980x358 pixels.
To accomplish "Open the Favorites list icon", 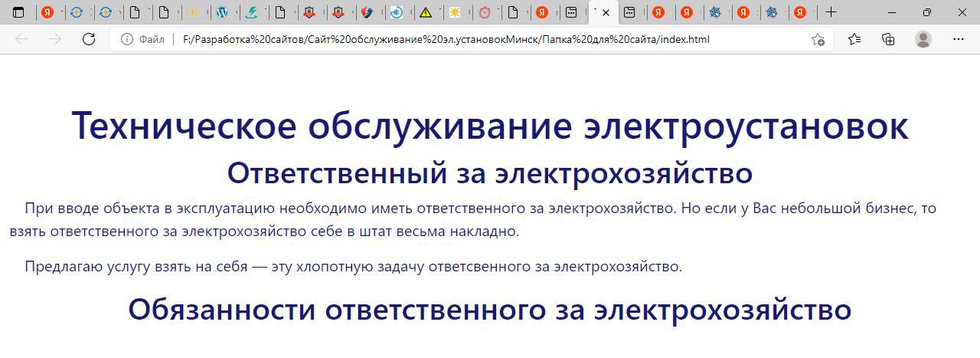I will click(854, 39).
